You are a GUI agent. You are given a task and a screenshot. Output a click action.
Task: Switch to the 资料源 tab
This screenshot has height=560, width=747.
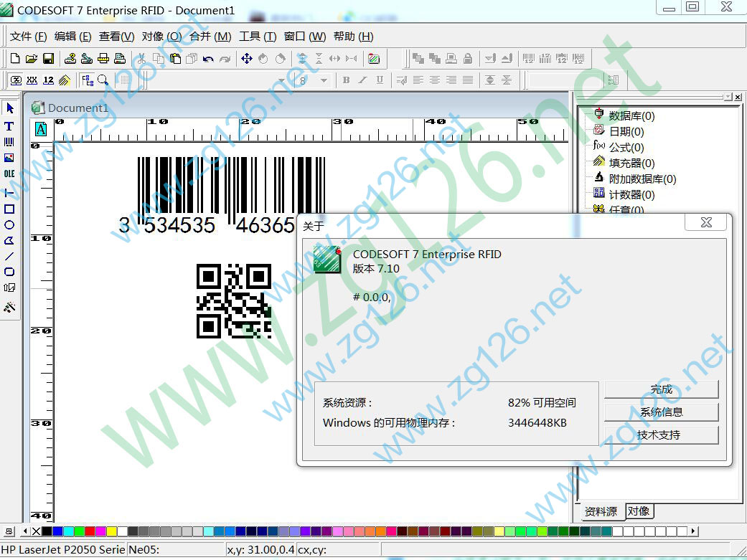click(601, 511)
